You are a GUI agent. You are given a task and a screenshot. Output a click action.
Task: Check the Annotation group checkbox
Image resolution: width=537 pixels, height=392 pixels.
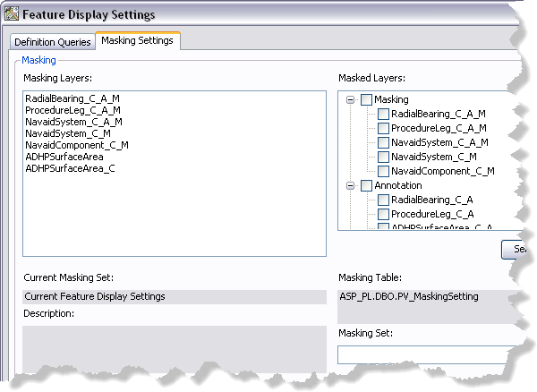366,185
